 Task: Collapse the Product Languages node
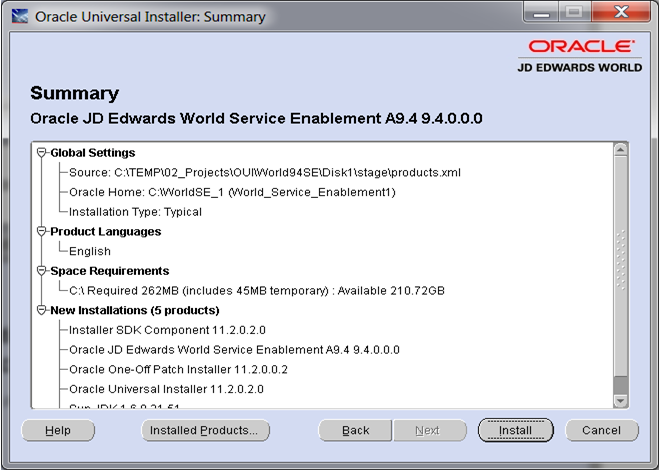pyautogui.click(x=41, y=231)
